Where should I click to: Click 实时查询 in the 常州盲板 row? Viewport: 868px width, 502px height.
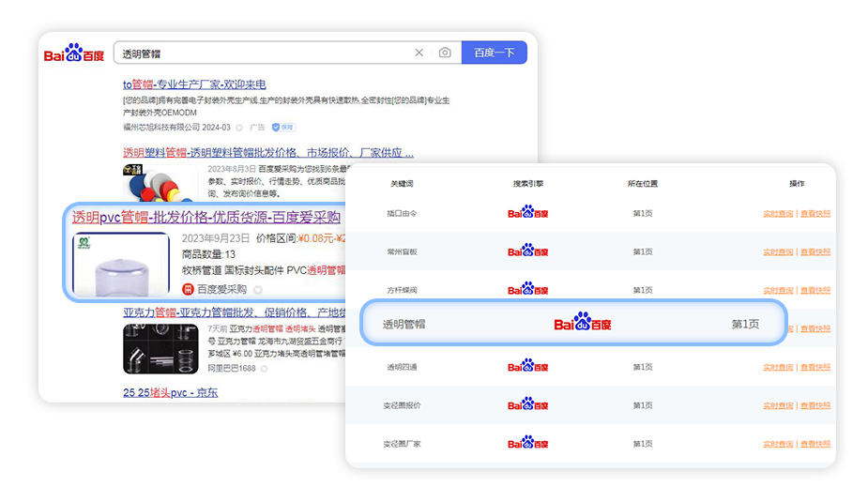point(778,251)
